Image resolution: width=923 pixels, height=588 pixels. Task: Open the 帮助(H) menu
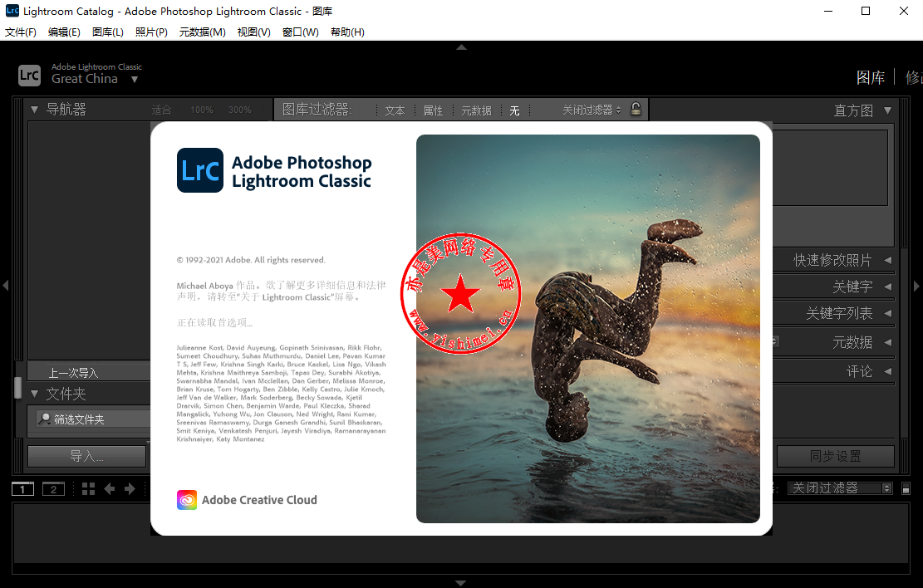[347, 32]
